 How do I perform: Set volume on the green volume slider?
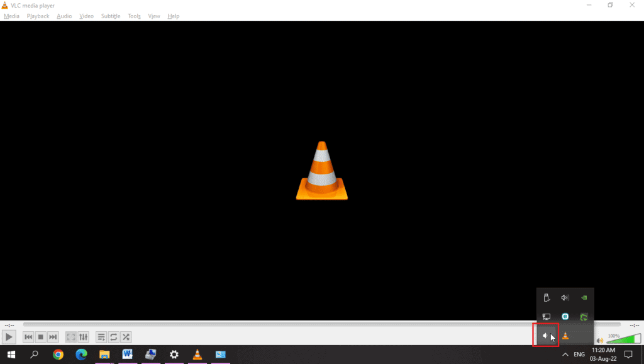point(623,339)
